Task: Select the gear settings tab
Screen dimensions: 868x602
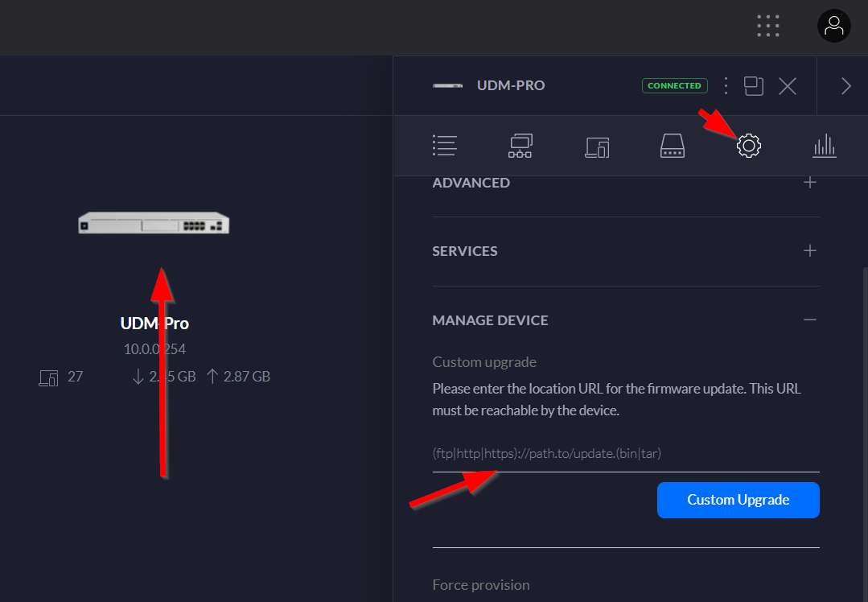Action: (748, 146)
